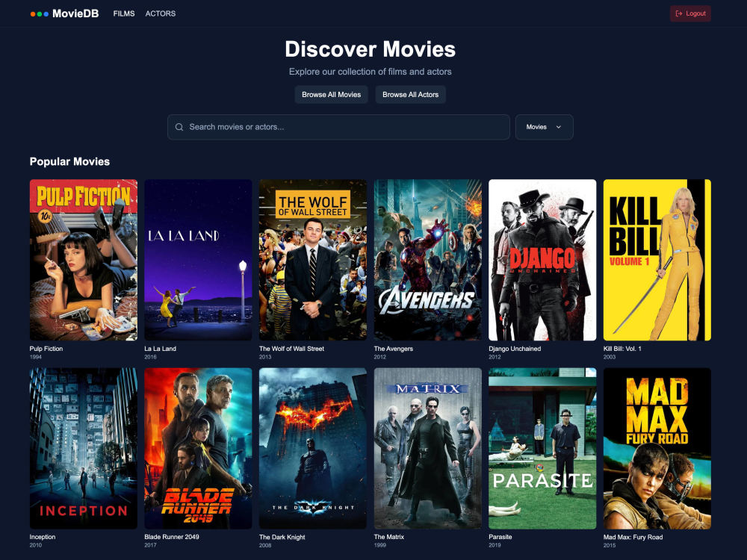Click 'The Wolf of Wall Street' title text
The width and height of the screenshot is (747, 560).
pyautogui.click(x=291, y=349)
